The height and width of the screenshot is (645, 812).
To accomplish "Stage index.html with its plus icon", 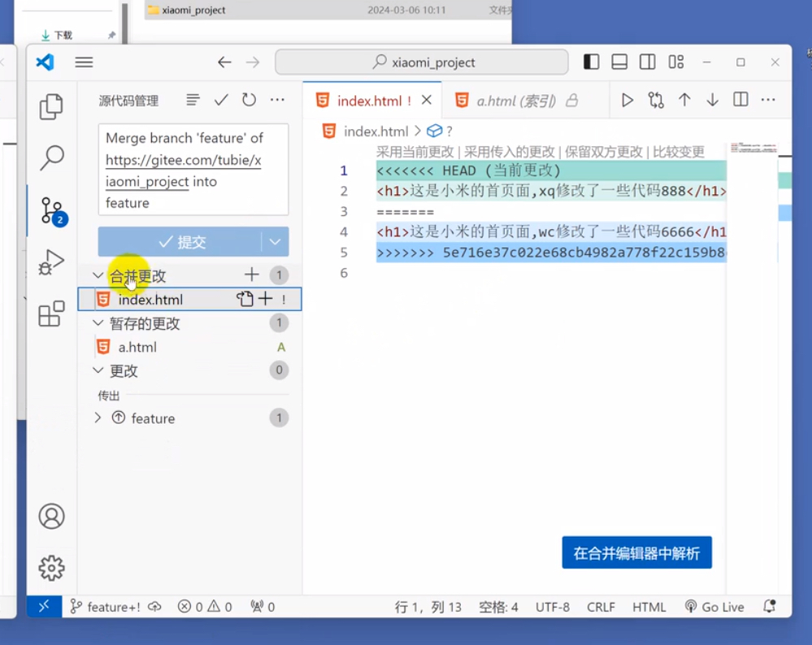I will [265, 299].
